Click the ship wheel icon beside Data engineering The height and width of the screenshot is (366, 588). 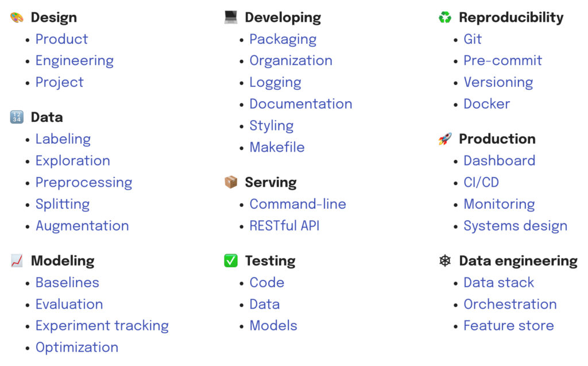click(445, 260)
